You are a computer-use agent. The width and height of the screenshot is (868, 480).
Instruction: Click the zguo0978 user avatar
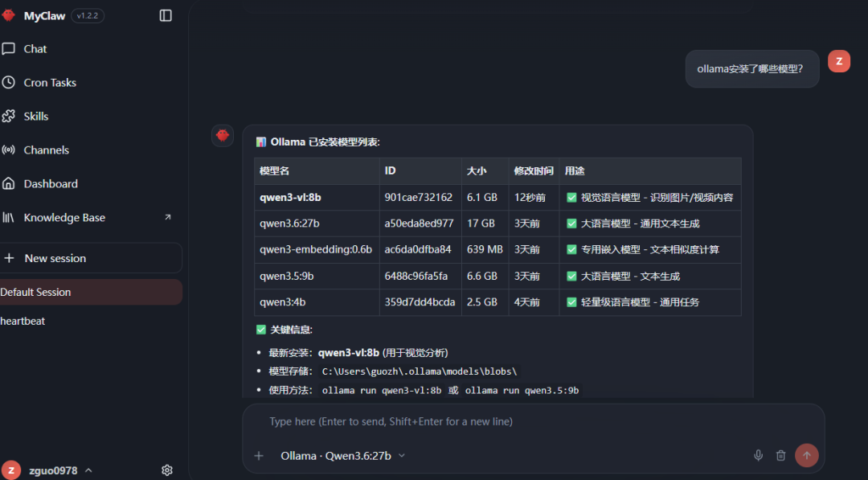(x=10, y=470)
